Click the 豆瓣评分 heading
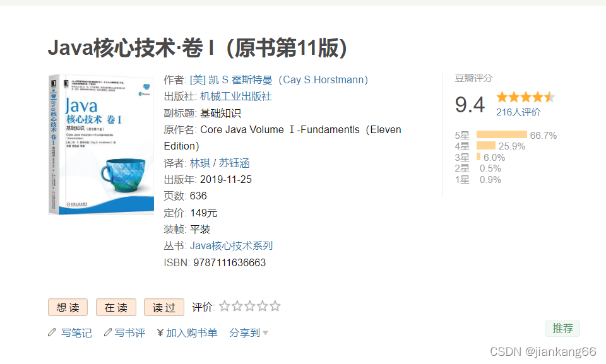Viewport: 606px width, 364px height. 473,78
